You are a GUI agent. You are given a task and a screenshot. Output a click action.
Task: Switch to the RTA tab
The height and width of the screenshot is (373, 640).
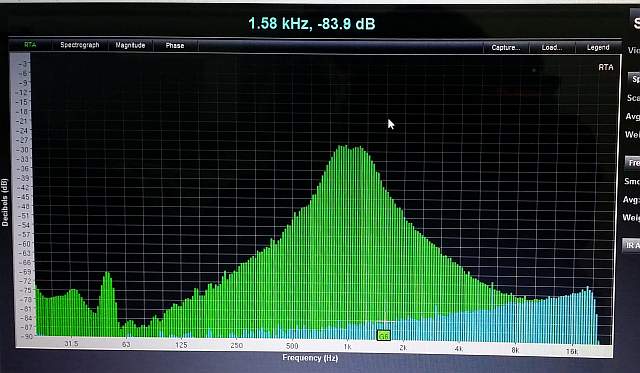point(30,45)
